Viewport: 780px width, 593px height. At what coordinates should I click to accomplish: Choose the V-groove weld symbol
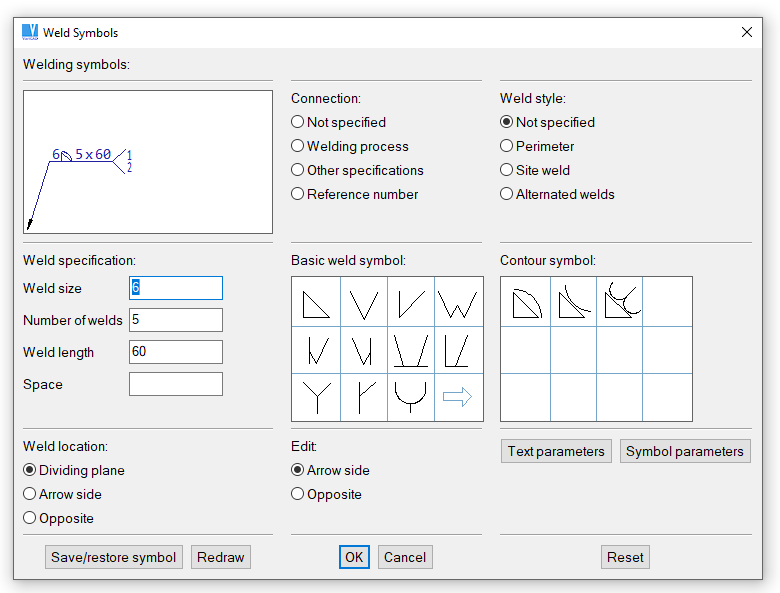(x=364, y=302)
